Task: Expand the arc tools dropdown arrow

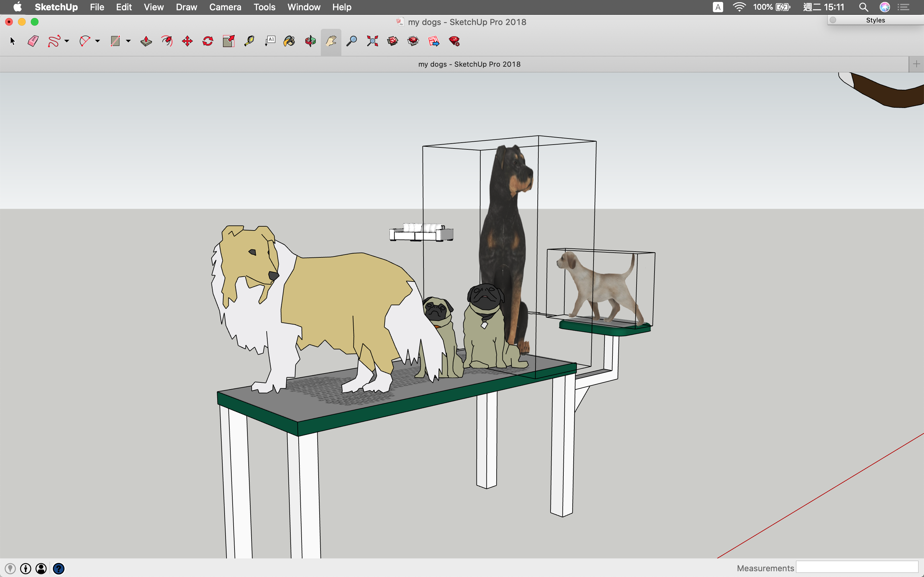Action: (98, 41)
